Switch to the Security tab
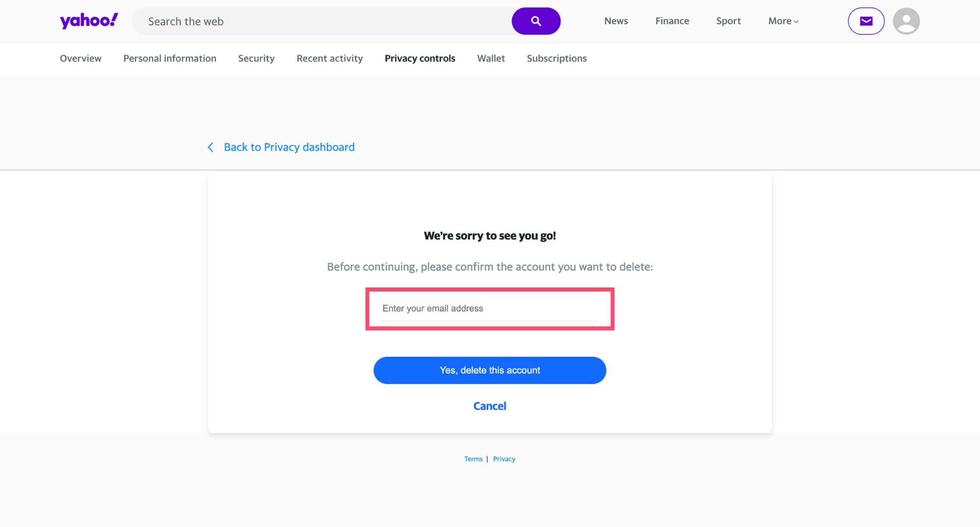980x527 pixels. point(256,58)
